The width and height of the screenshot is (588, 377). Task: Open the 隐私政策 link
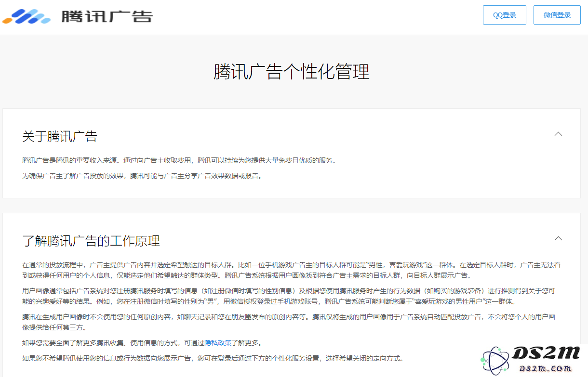coord(218,343)
